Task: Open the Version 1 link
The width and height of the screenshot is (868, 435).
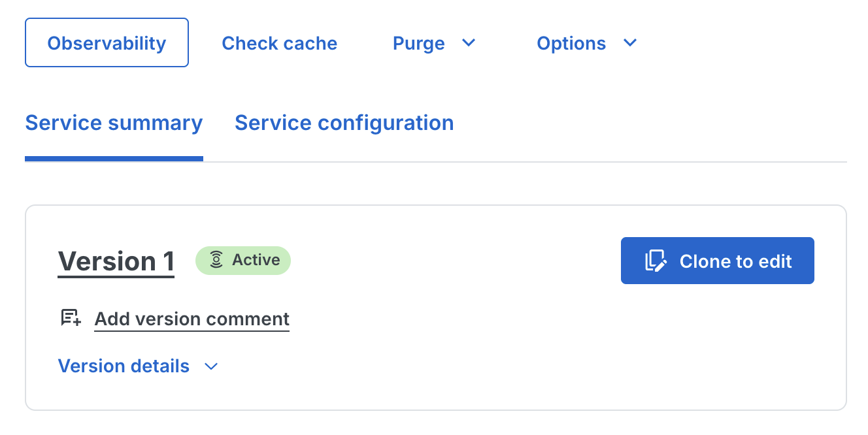Action: click(116, 261)
